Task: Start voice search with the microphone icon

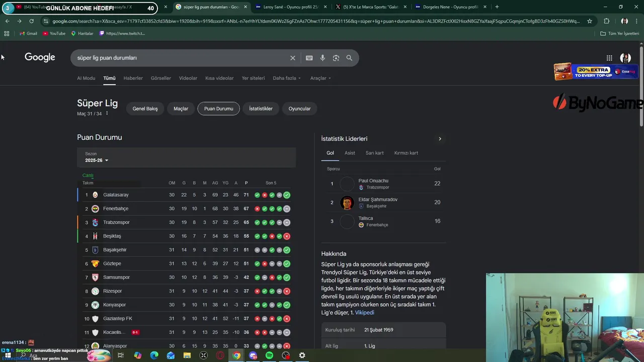Action: click(323, 58)
